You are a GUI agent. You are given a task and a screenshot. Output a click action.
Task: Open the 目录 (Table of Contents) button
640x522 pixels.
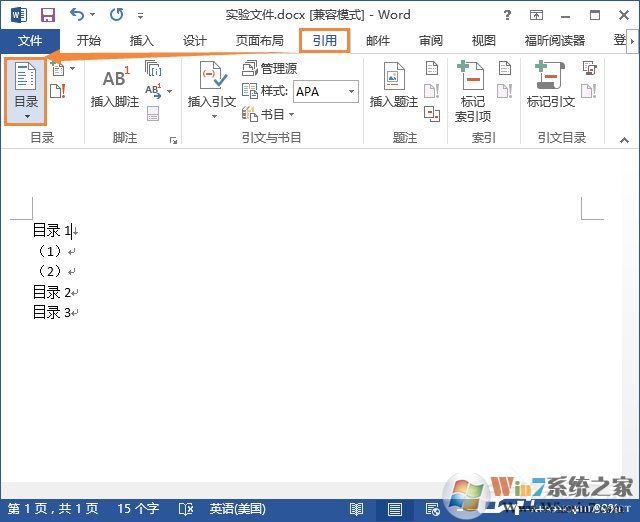pos(26,90)
